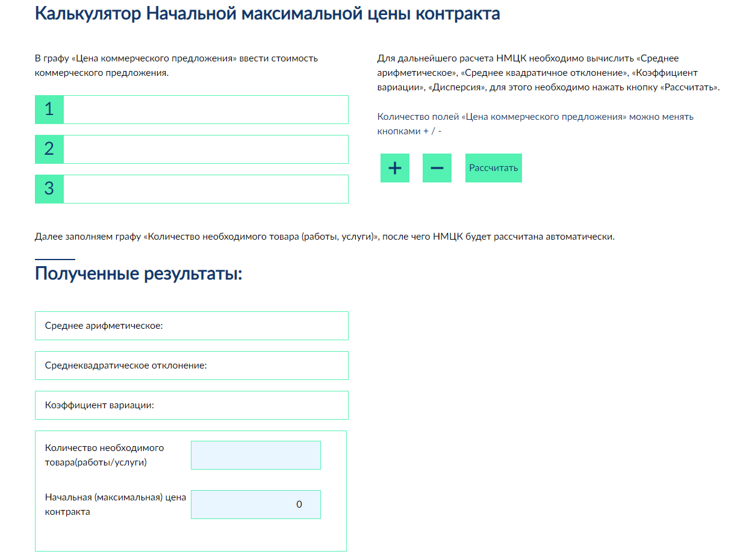746x560 pixels.
Task: Click the minus button to remove a price field
Action: (x=437, y=168)
